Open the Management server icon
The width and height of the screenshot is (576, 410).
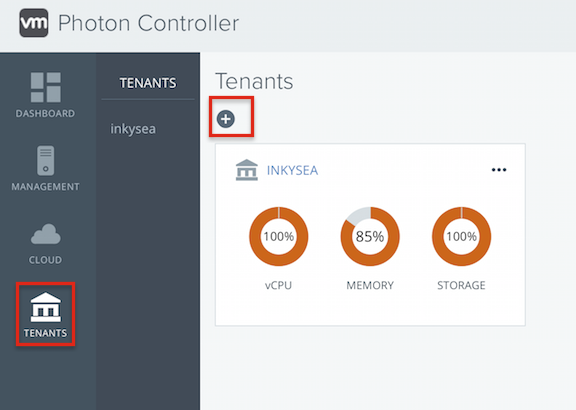(x=46, y=161)
